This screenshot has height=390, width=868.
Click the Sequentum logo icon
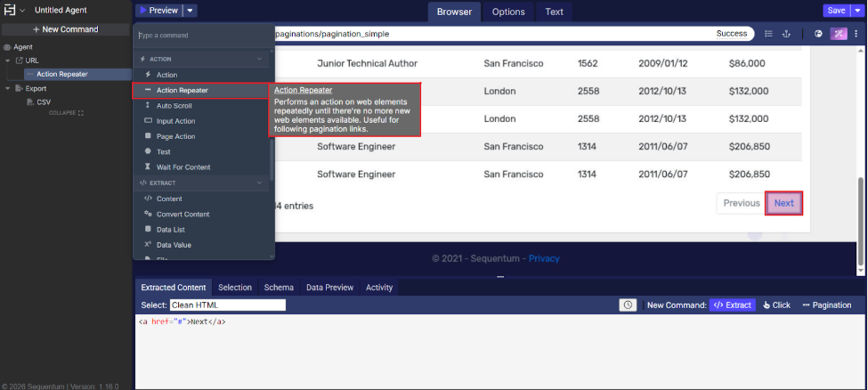click(10, 11)
